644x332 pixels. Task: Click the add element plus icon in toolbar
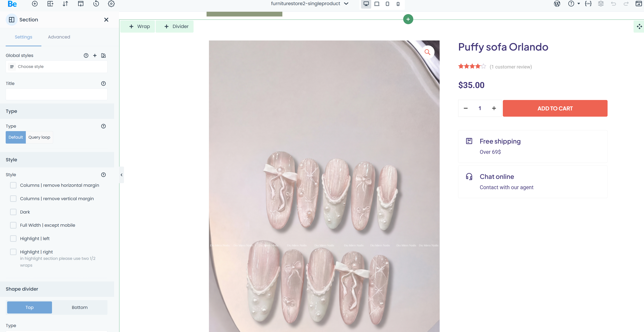coord(35,4)
